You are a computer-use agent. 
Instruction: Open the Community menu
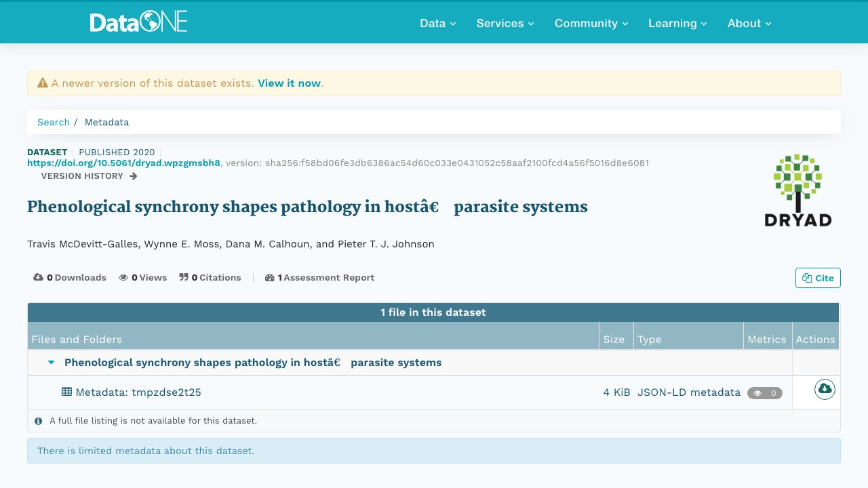tap(591, 23)
